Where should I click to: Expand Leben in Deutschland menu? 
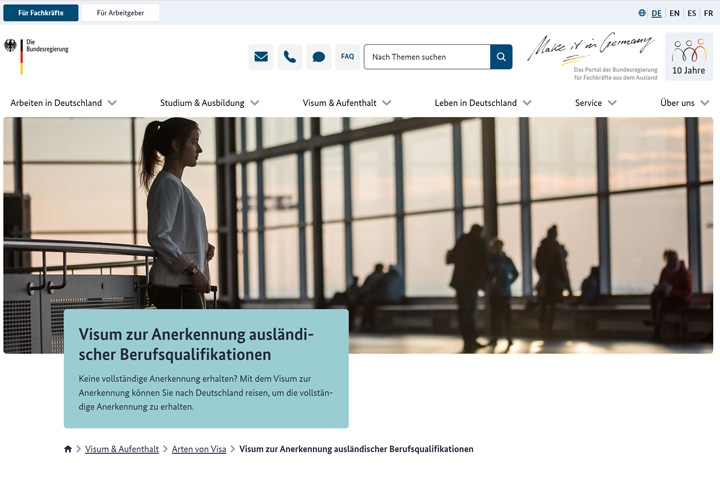pos(483,103)
